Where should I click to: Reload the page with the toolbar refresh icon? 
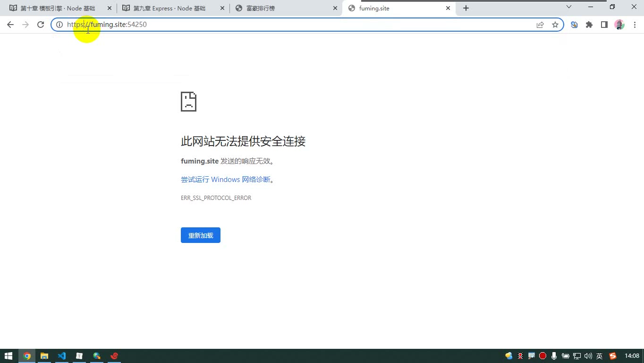click(x=41, y=25)
